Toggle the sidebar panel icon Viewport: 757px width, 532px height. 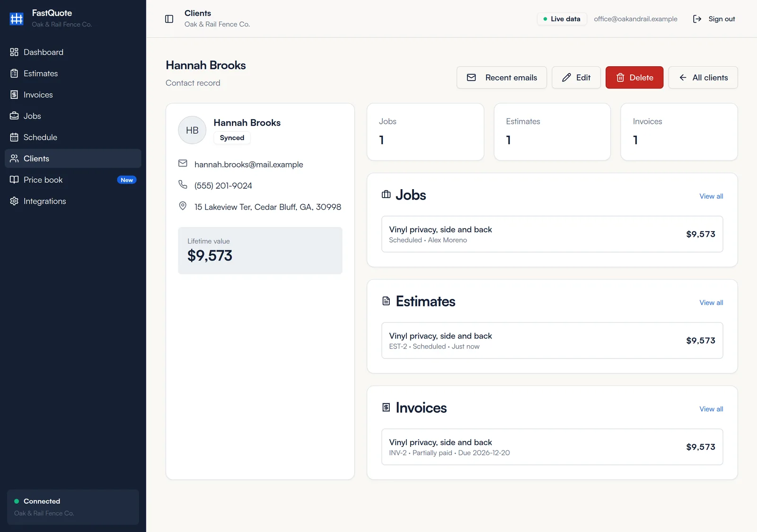point(169,19)
